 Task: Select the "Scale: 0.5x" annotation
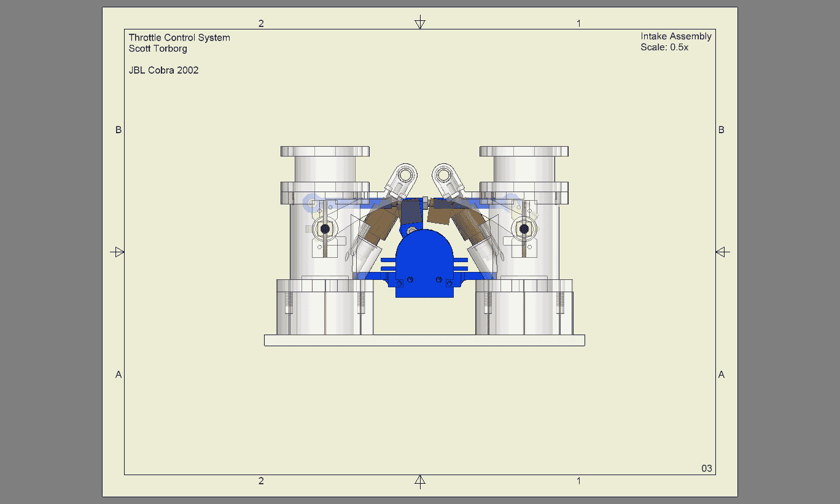[x=664, y=47]
